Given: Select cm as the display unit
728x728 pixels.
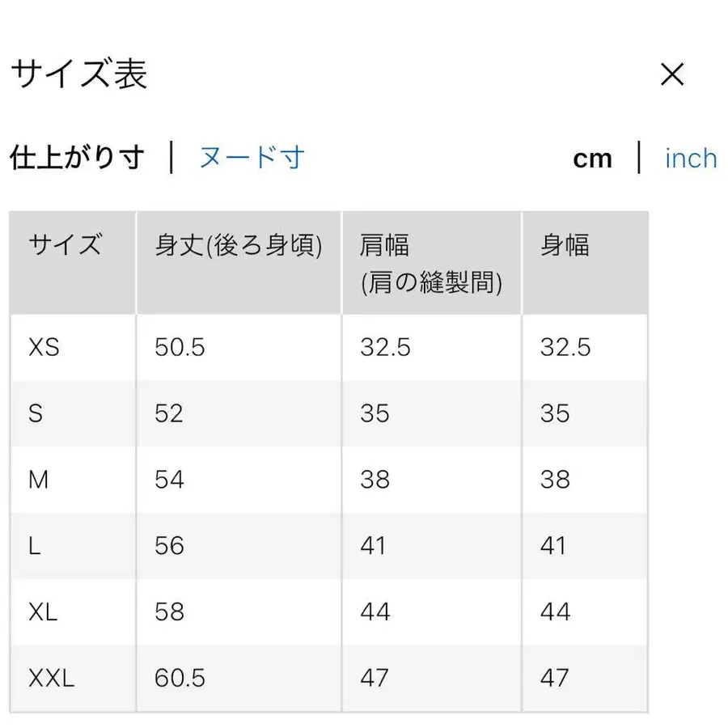Looking at the screenshot, I should click(593, 159).
